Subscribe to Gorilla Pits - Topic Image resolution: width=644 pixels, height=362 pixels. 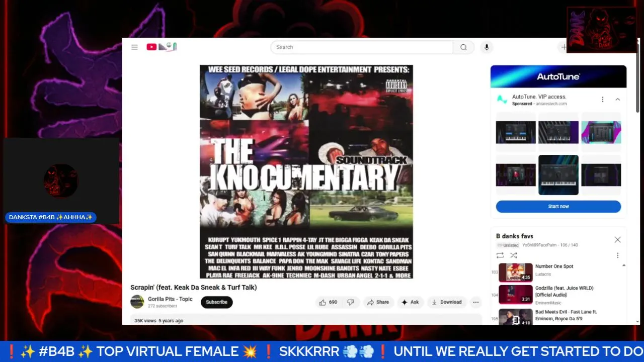pos(216,302)
